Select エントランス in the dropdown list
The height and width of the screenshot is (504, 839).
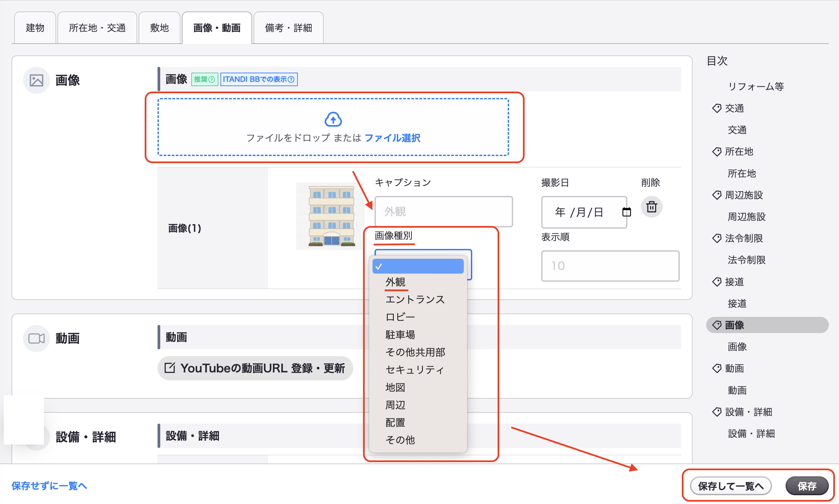[x=417, y=300]
